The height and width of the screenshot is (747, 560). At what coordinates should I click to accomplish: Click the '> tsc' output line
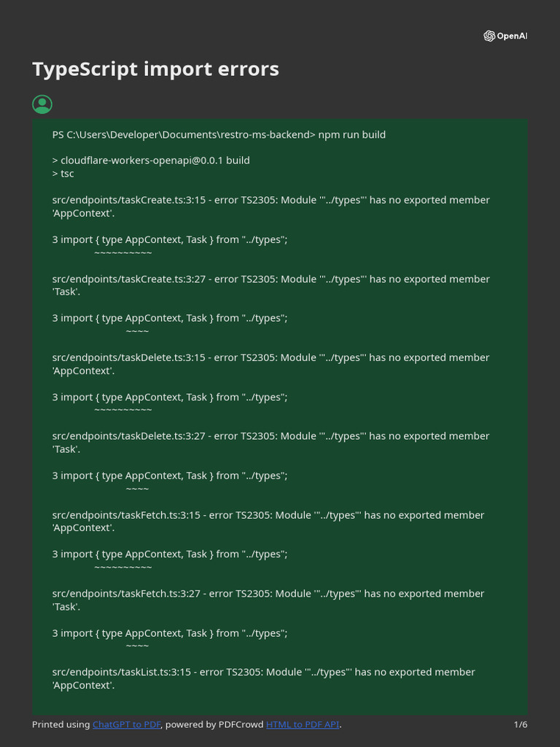(x=63, y=174)
